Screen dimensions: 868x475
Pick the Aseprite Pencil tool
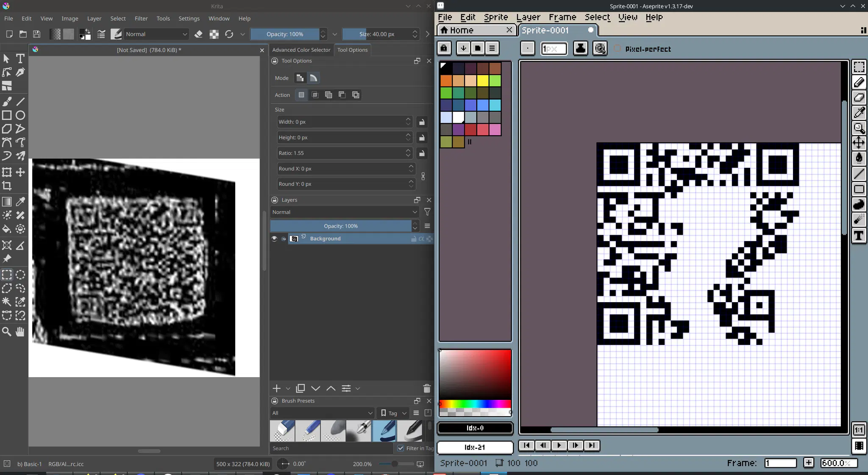(859, 82)
